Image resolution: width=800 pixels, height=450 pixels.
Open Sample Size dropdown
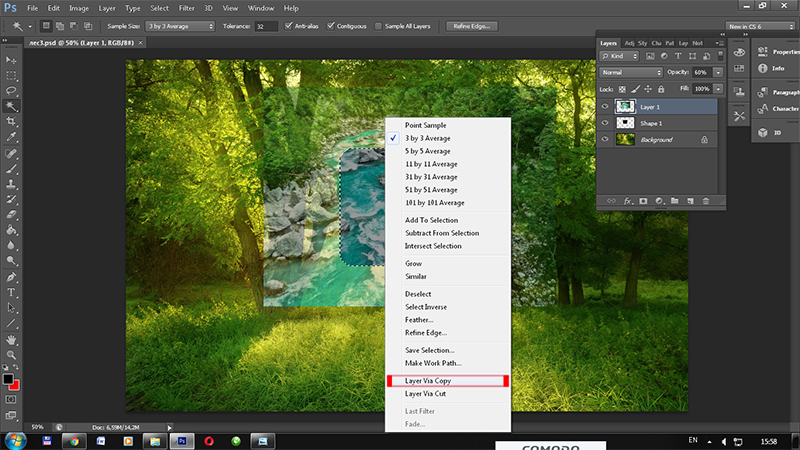(x=180, y=26)
